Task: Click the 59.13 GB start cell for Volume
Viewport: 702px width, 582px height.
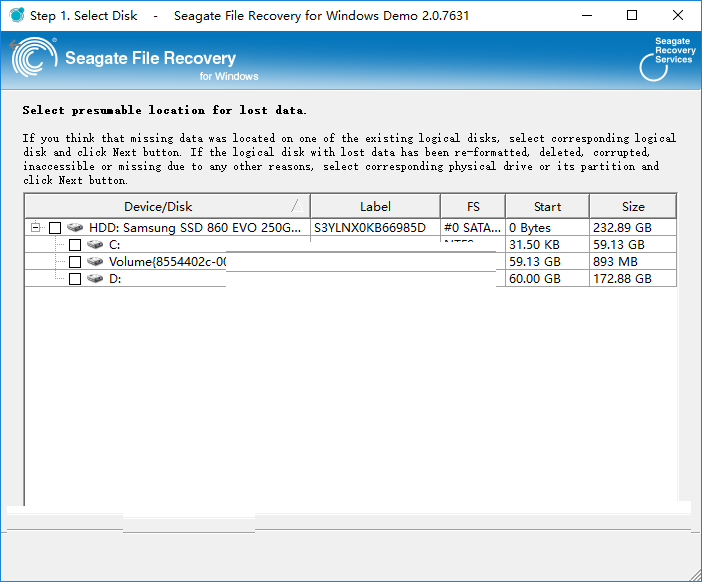Action: pyautogui.click(x=547, y=262)
